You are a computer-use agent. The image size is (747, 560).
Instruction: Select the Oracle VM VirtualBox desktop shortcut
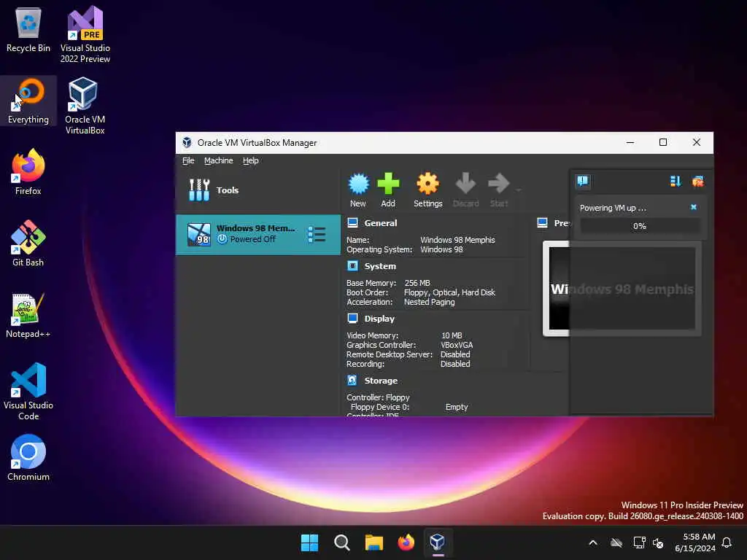pyautogui.click(x=85, y=106)
